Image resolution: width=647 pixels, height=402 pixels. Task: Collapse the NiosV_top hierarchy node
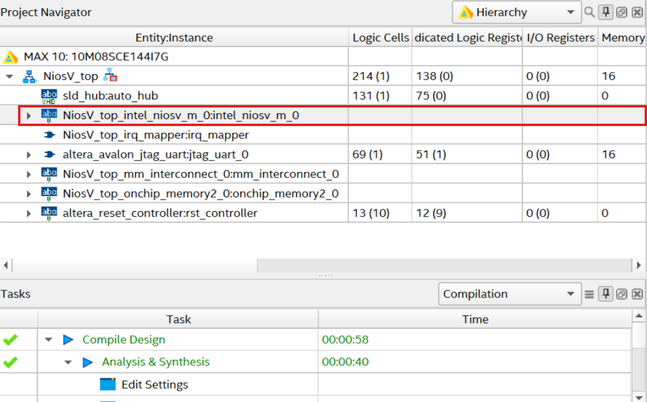coord(10,76)
